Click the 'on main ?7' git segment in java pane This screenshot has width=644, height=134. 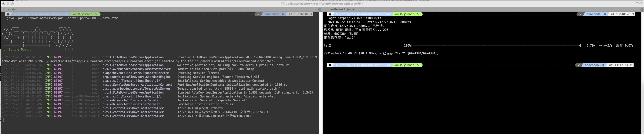pos(85,14)
